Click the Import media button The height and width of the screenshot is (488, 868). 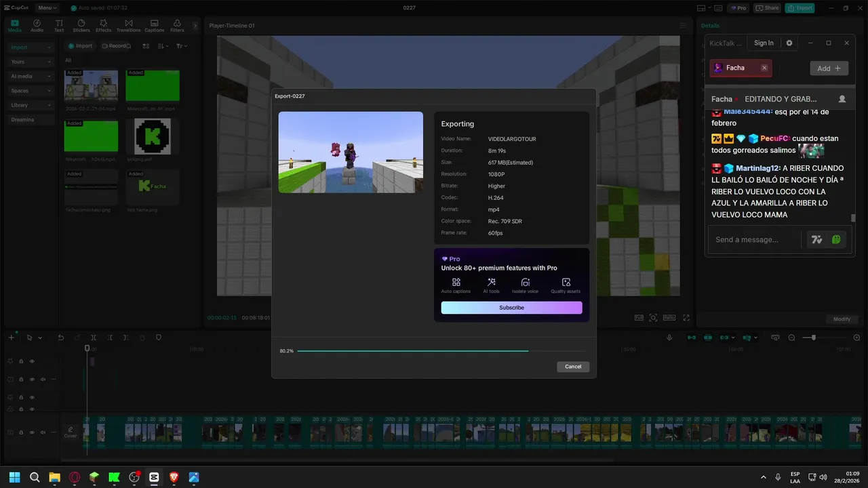[80, 46]
